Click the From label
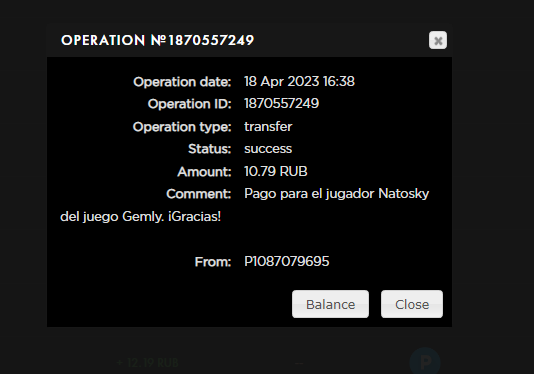 tap(213, 262)
